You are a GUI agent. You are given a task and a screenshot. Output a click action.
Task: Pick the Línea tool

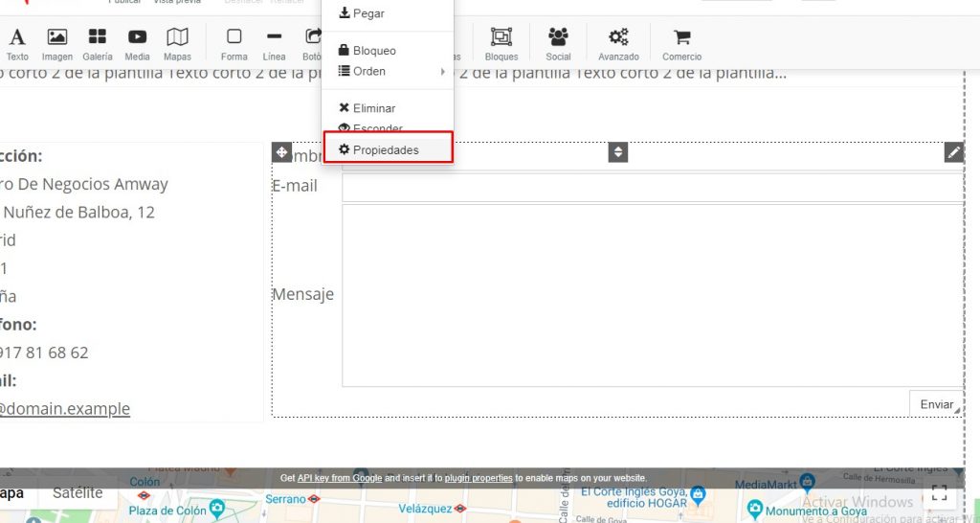274,43
